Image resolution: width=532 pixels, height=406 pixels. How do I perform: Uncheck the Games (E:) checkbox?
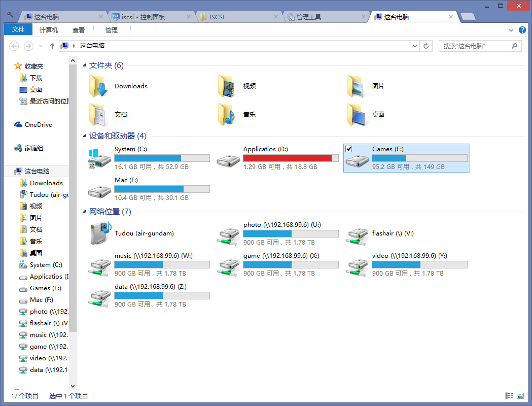pos(348,149)
